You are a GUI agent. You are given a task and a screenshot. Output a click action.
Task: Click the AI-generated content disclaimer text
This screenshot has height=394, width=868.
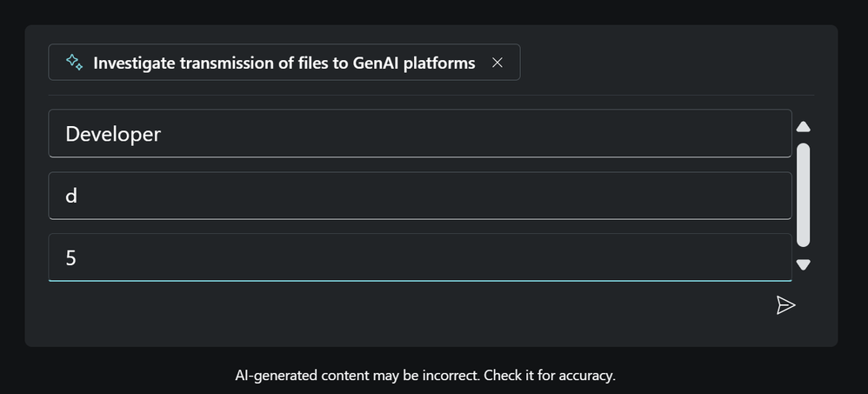pos(424,376)
